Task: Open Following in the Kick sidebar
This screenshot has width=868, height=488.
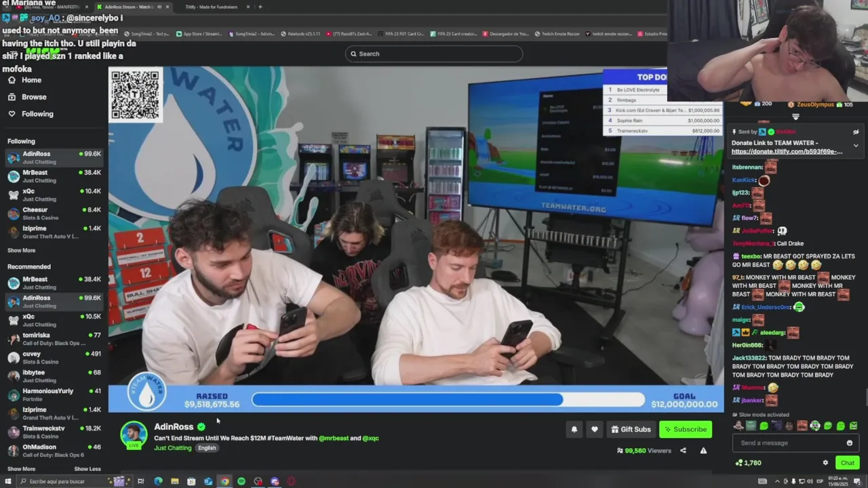Action: pos(31,114)
